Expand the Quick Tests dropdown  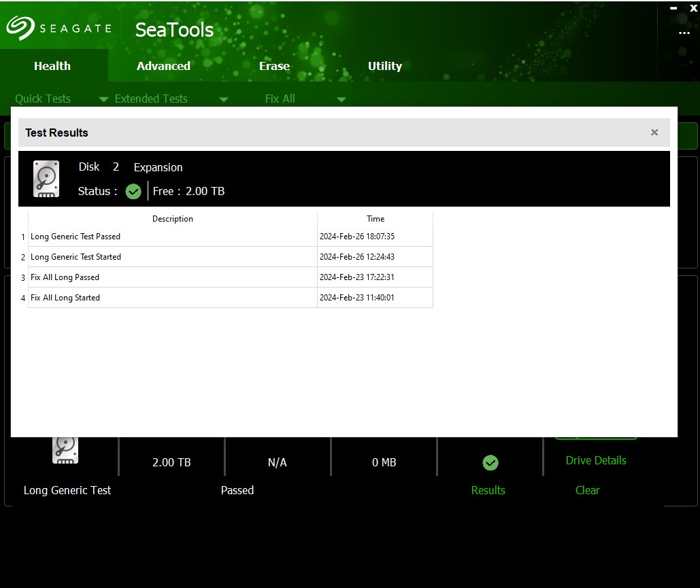[103, 99]
